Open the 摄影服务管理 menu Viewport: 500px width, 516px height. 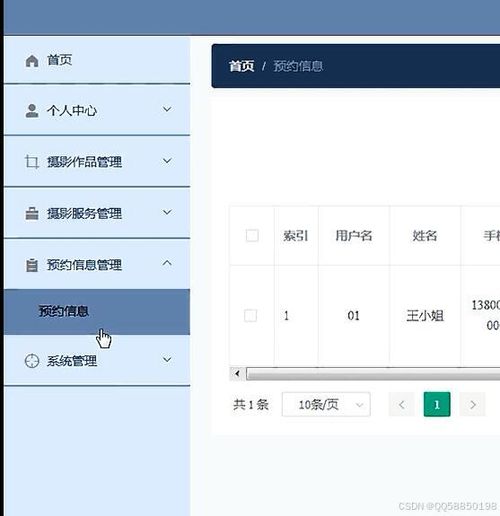coord(97,213)
